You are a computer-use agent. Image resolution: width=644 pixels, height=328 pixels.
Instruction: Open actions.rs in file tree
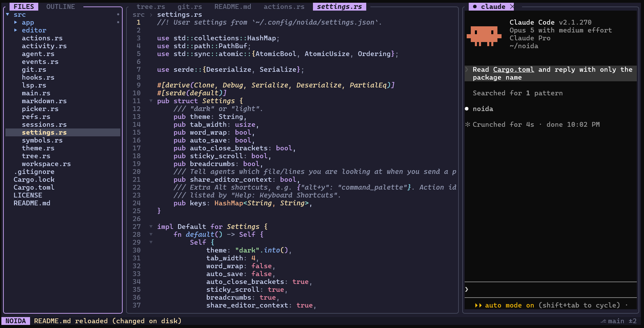(42, 38)
